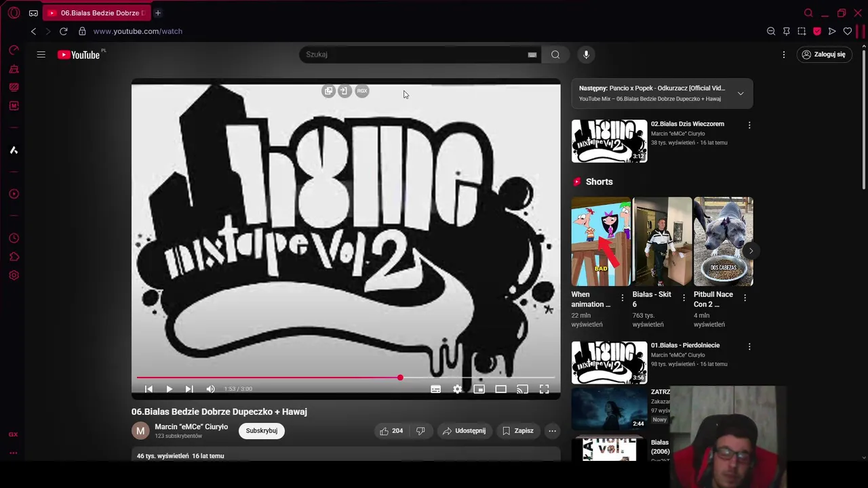Open options for 02.Bialas Dzis Wieczorem
The width and height of the screenshot is (868, 488).
[x=749, y=125]
